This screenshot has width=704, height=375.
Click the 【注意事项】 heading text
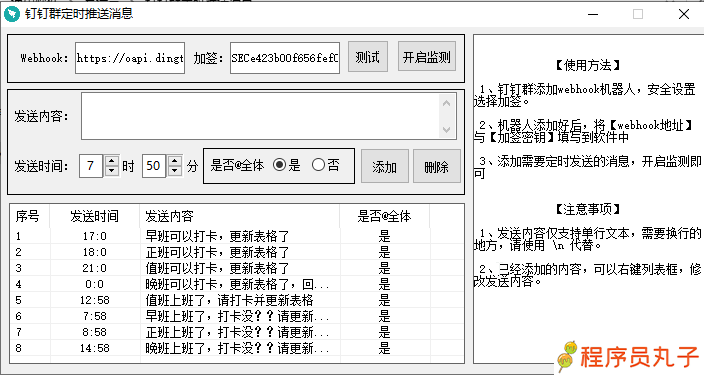(588, 209)
